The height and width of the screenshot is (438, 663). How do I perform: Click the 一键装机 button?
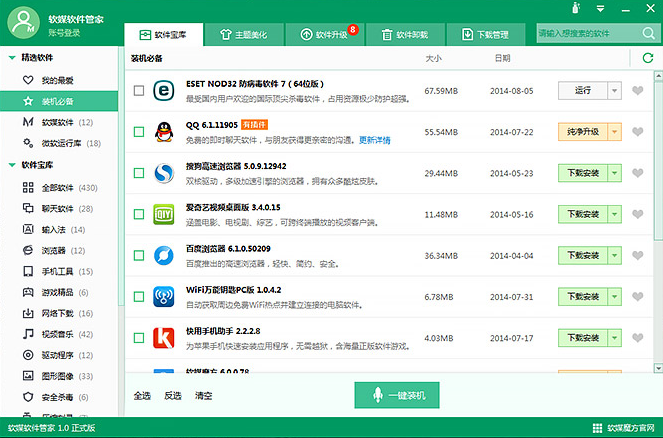coord(396,396)
